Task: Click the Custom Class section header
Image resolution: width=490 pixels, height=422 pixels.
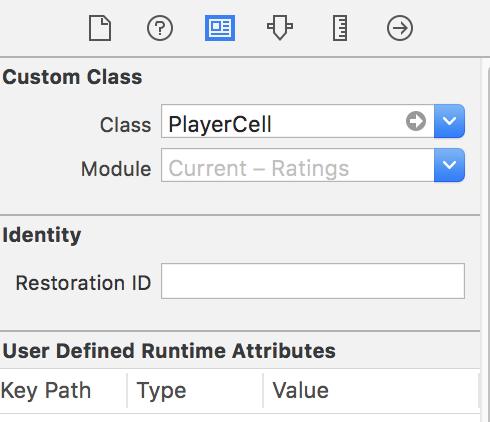Action: (x=72, y=77)
